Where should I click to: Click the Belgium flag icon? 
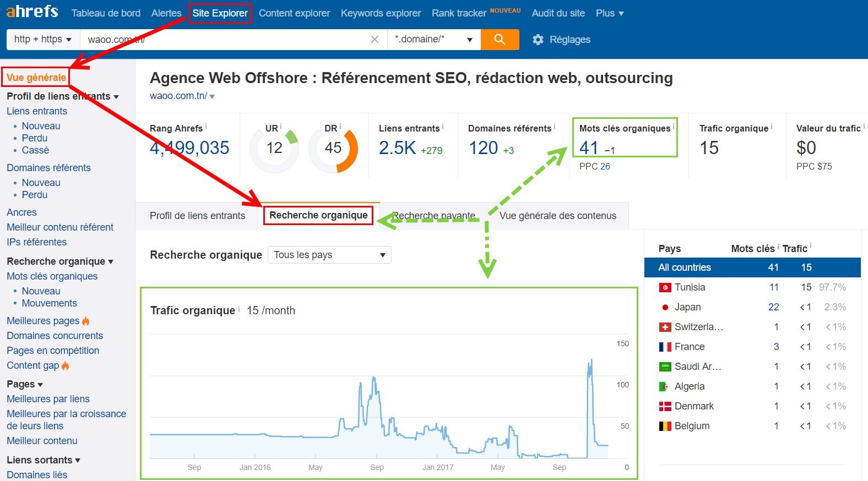point(665,426)
